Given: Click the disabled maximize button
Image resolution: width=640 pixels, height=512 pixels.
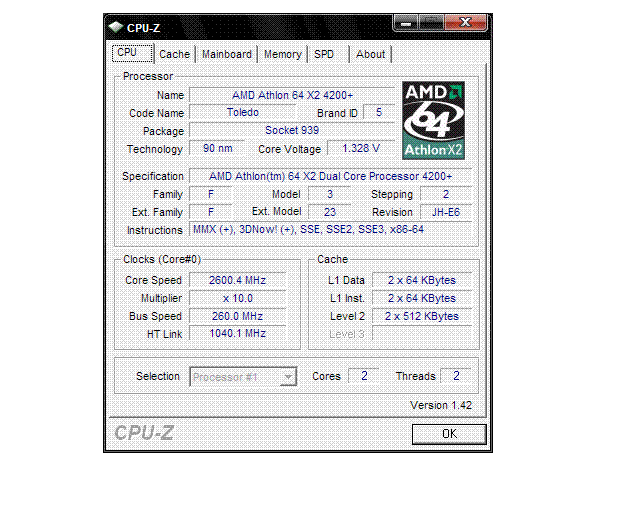Looking at the screenshot, I should (x=431, y=23).
